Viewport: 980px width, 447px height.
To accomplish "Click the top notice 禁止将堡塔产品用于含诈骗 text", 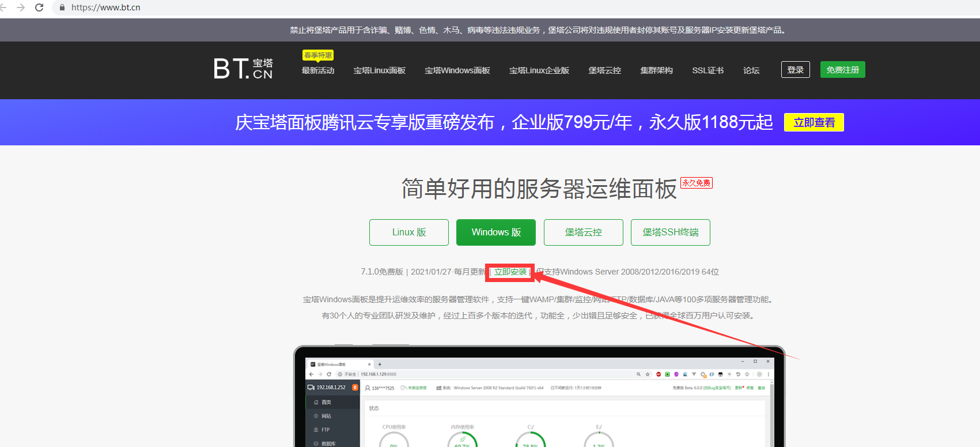I will (538, 30).
